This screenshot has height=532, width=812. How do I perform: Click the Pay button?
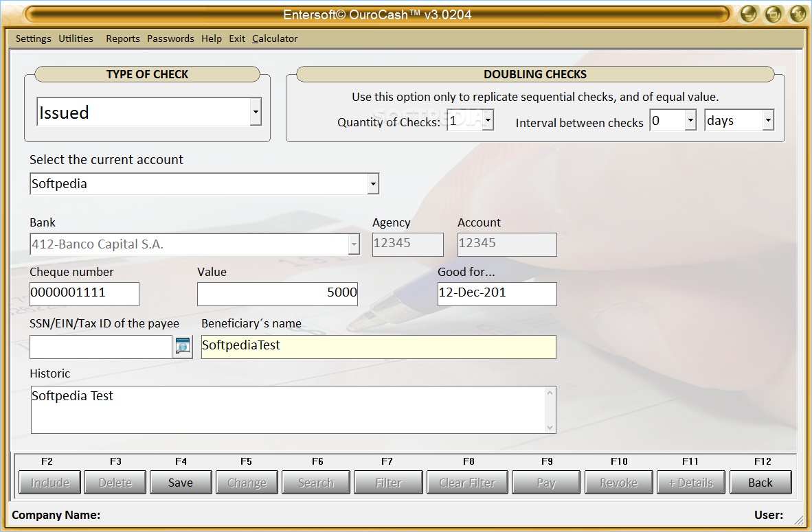click(546, 483)
